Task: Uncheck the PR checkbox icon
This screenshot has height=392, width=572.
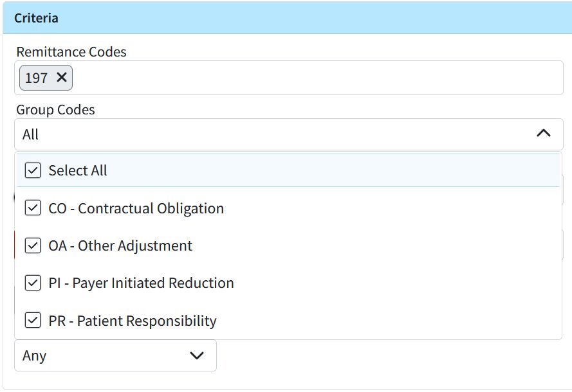Action: click(33, 321)
